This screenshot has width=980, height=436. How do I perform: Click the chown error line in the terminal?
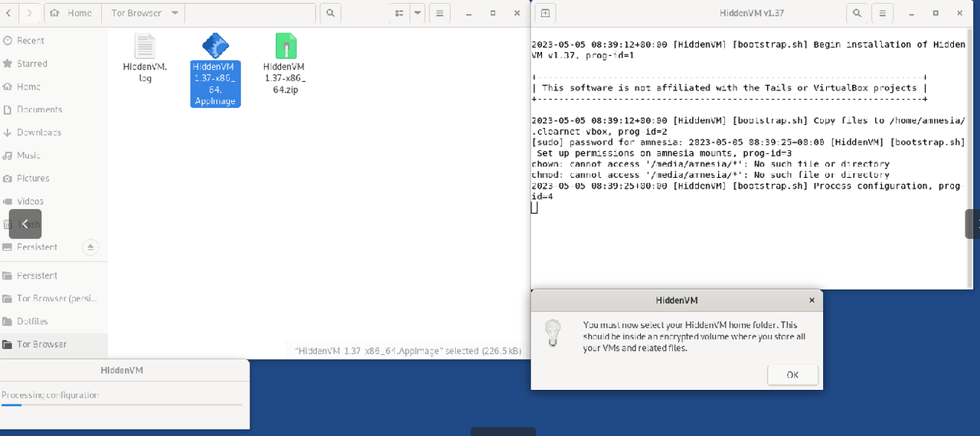[x=710, y=164]
